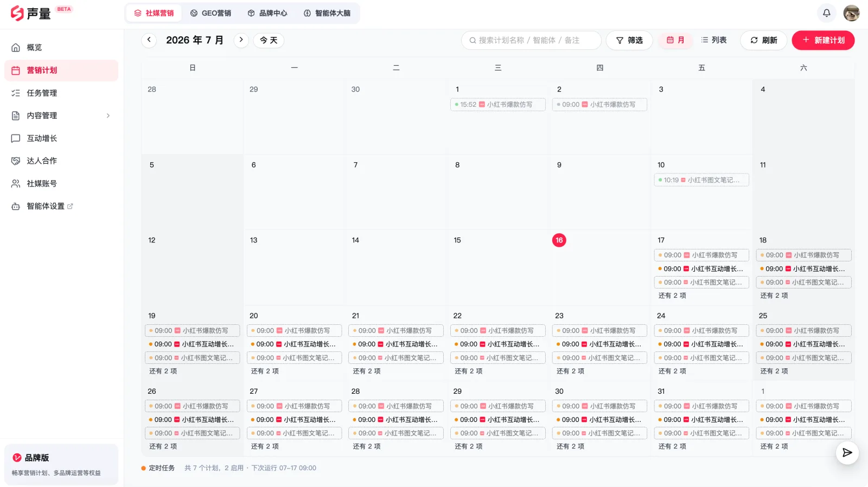The image size is (868, 487).
Task: Select date 14 in the calendar
Action: [355, 240]
